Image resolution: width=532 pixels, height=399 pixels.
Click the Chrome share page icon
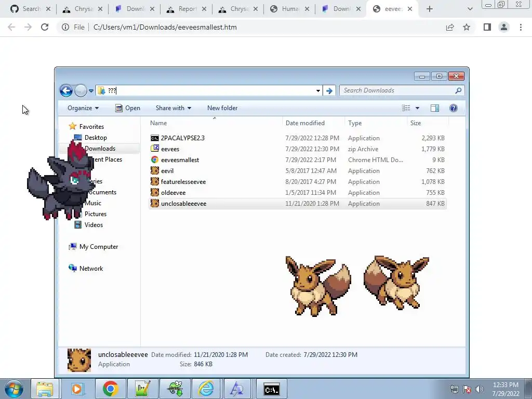[x=450, y=27]
